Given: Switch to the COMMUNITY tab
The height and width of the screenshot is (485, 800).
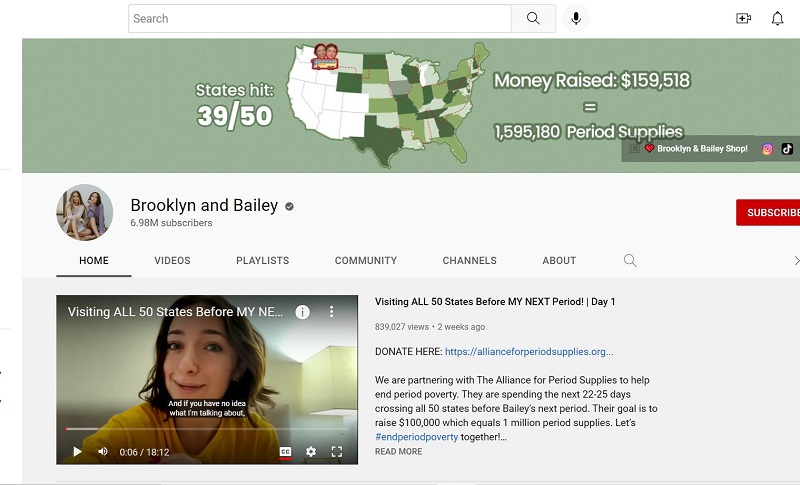Looking at the screenshot, I should tap(366, 261).
